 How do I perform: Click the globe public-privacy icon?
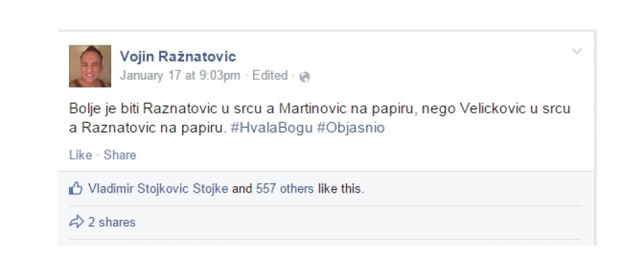(x=304, y=77)
